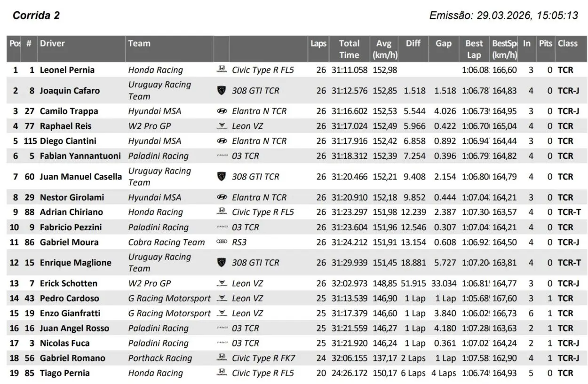This screenshot has width=588, height=384.
Task: Select the Corrida 2 title
Action: (x=36, y=16)
